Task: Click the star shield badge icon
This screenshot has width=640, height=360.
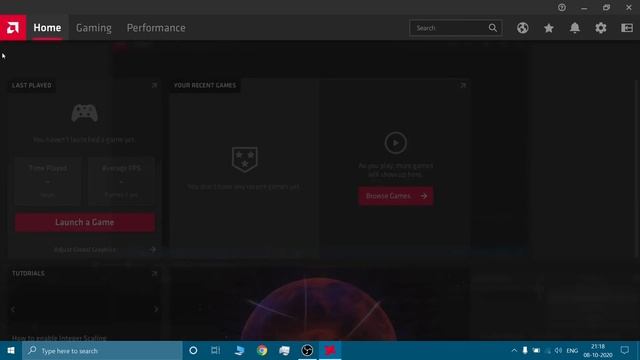Action: point(244,160)
